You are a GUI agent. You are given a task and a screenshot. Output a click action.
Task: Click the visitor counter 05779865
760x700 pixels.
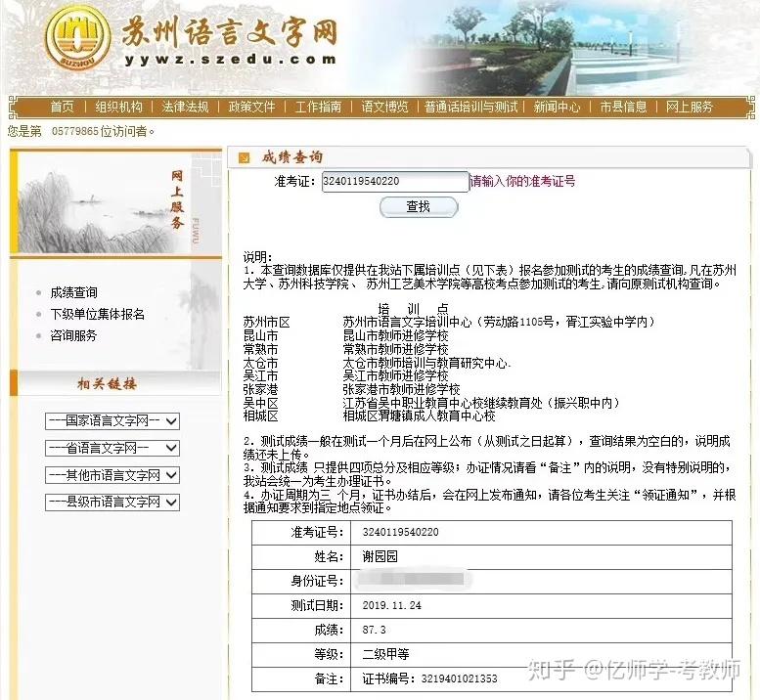(75, 131)
